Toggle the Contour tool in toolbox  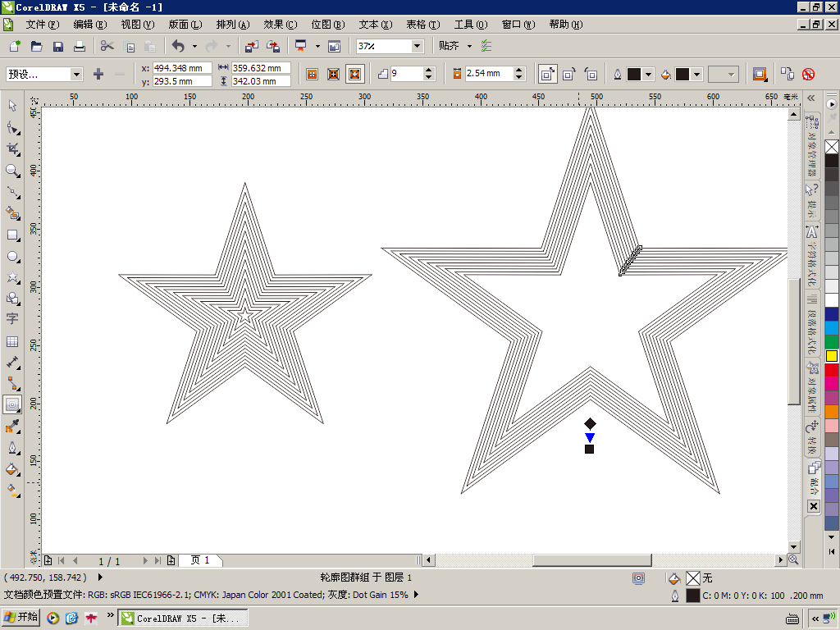(12, 405)
